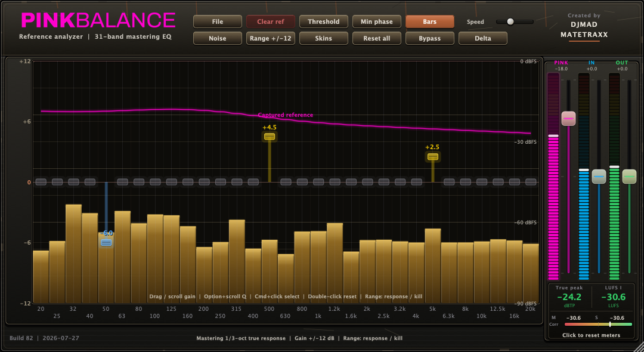Click to reset meters
644x352 pixels.
pyautogui.click(x=591, y=335)
